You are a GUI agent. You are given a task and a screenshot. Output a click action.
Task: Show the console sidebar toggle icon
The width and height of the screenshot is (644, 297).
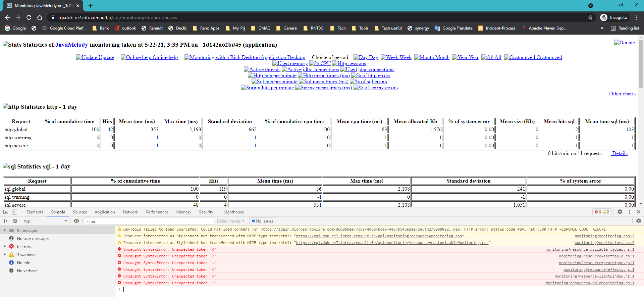pyautogui.click(x=6, y=221)
